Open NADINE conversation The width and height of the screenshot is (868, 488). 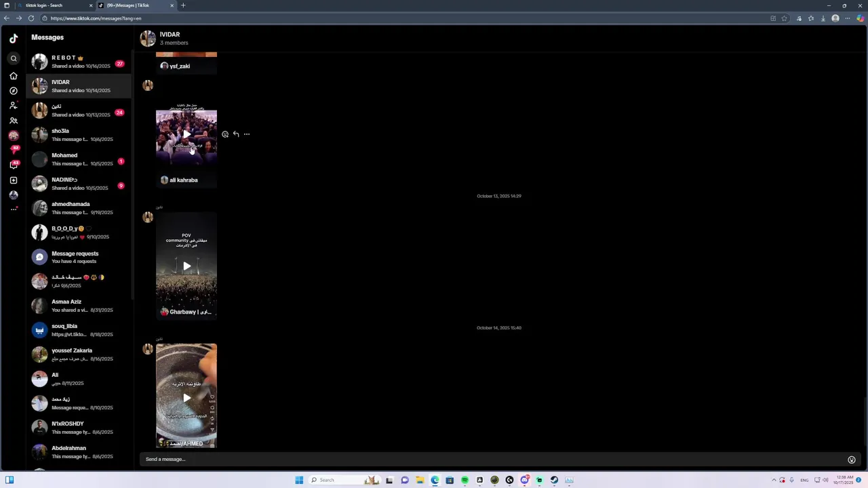(x=79, y=184)
